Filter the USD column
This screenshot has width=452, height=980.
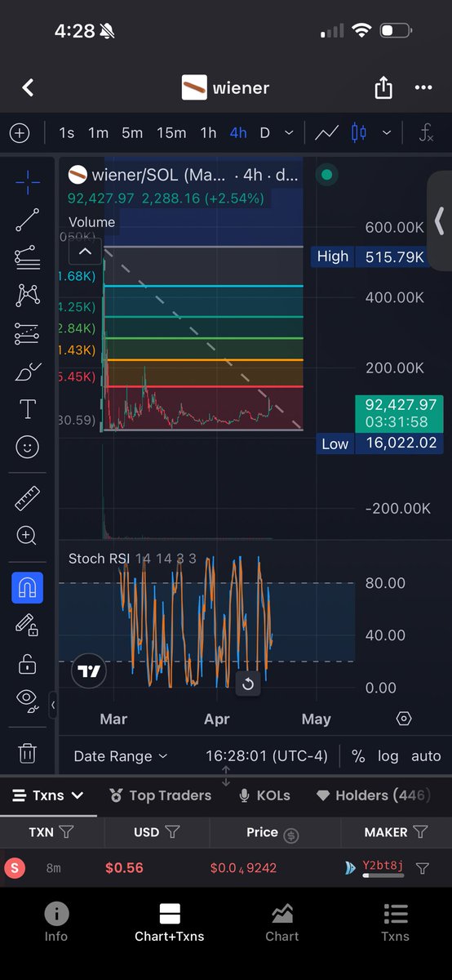(x=172, y=832)
